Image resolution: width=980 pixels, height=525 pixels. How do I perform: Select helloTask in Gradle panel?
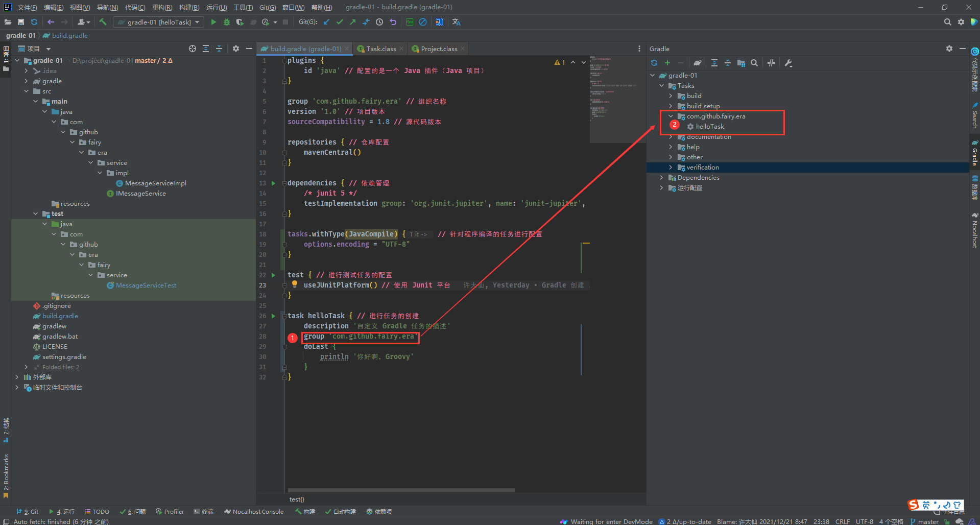tap(710, 127)
